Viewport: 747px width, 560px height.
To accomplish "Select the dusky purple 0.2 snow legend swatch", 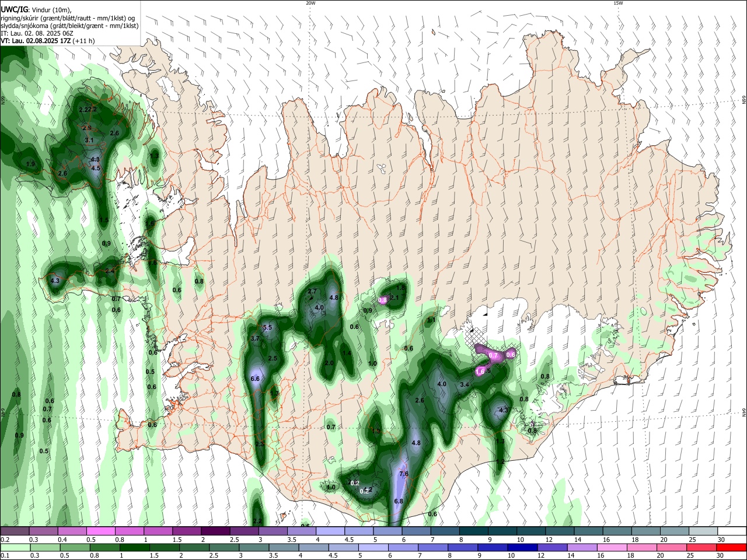I will coord(14,531).
